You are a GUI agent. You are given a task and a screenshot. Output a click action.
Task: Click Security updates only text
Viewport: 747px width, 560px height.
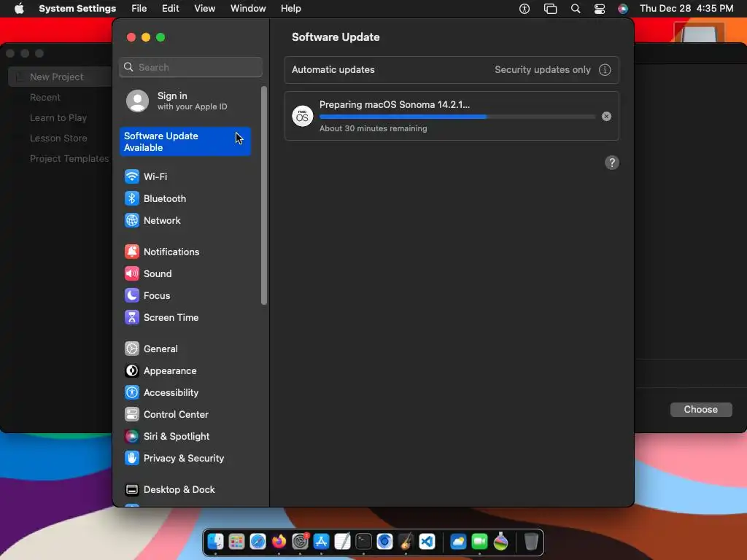coord(542,70)
